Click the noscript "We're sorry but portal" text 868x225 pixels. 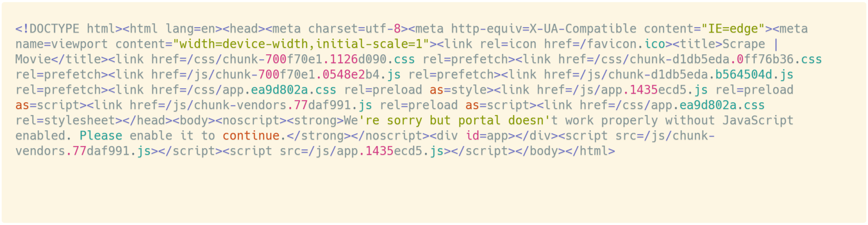point(422,121)
